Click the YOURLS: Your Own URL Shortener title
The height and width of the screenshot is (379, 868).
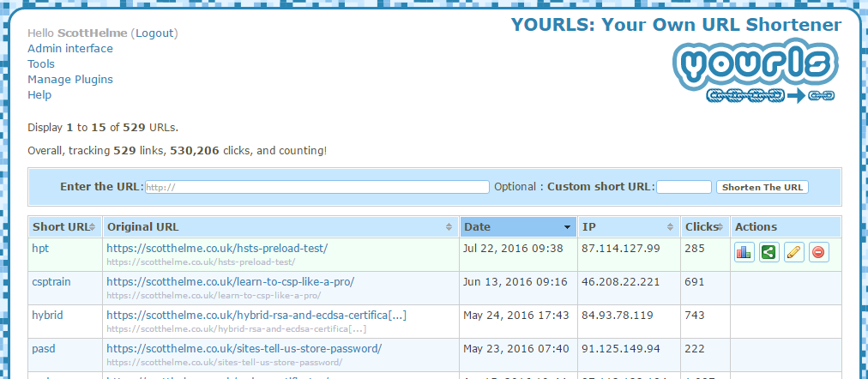[676, 25]
